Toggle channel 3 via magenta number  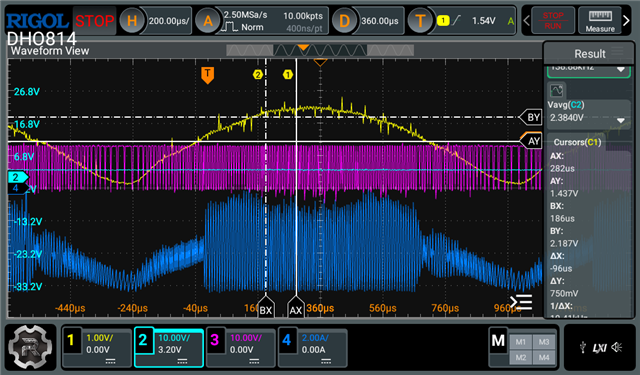(215, 339)
